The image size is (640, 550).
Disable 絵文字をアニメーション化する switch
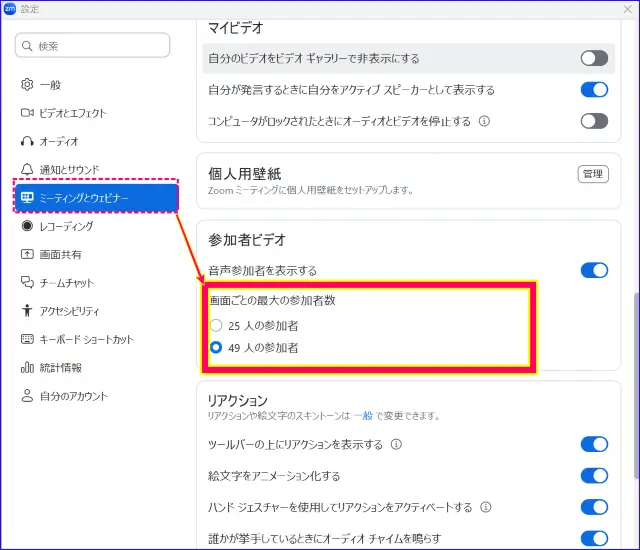pos(594,475)
